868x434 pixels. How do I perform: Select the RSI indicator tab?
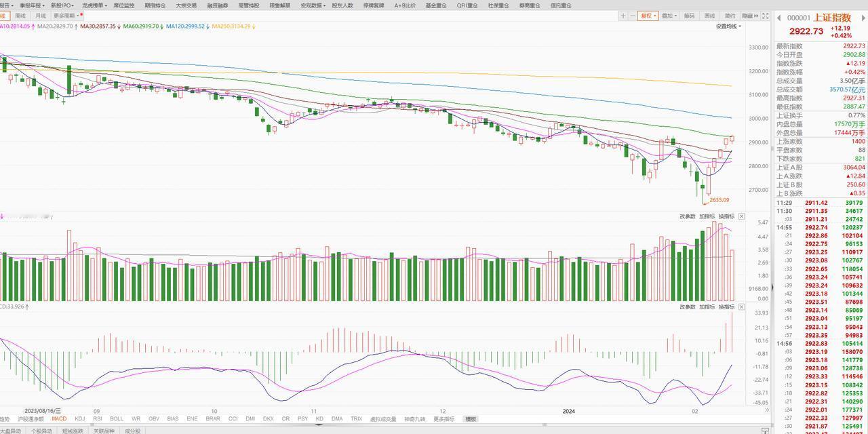tap(98, 419)
